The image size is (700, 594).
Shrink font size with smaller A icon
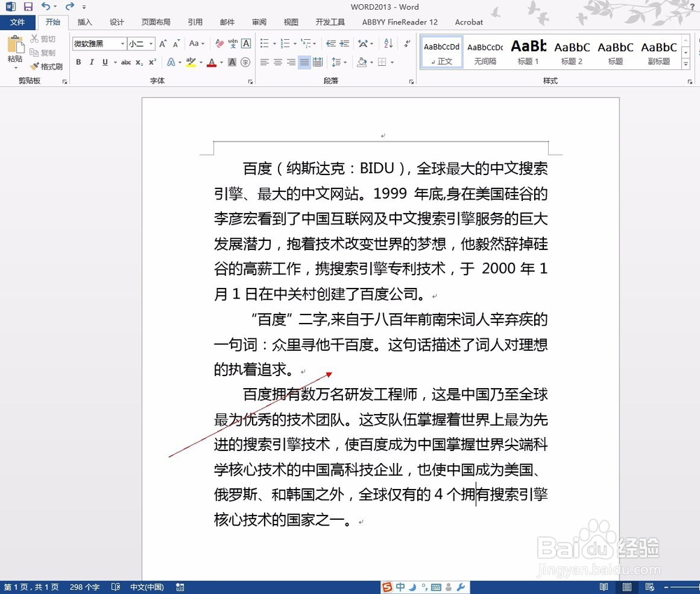(176, 43)
